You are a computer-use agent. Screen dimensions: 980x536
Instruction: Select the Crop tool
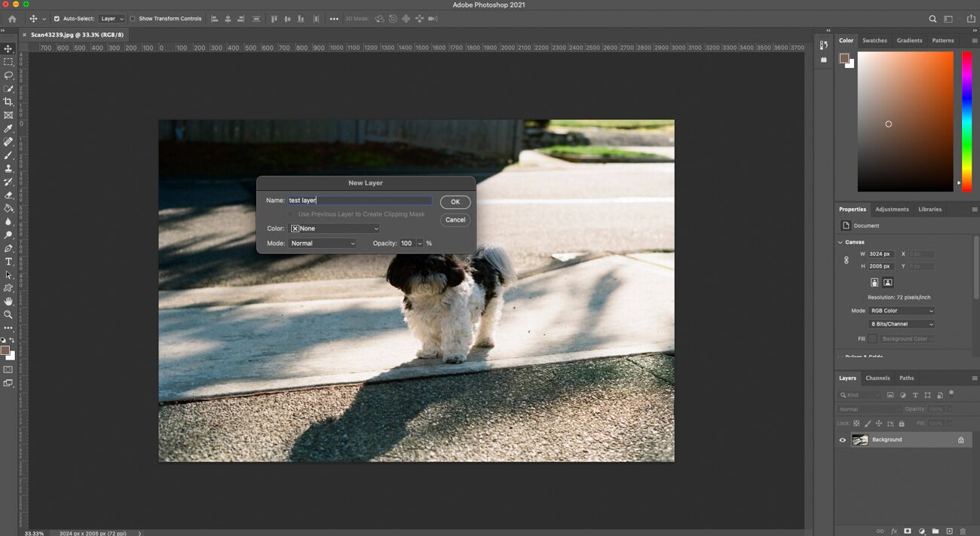click(x=8, y=101)
